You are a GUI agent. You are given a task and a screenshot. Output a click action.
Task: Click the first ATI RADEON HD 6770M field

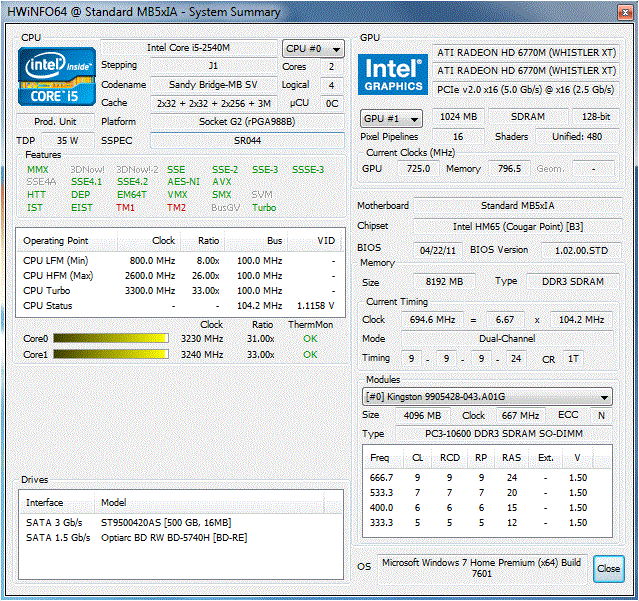coord(526,53)
